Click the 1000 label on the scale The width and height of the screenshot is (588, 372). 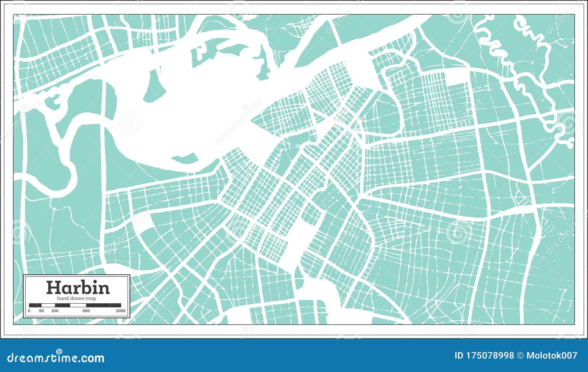[x=120, y=310]
